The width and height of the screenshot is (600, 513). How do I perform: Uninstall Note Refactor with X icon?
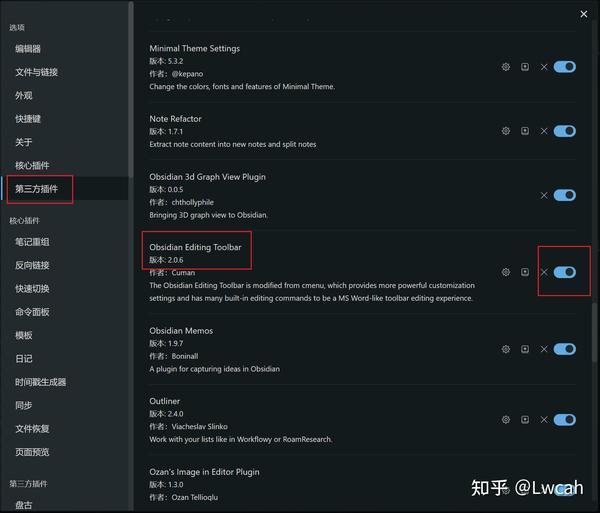544,131
